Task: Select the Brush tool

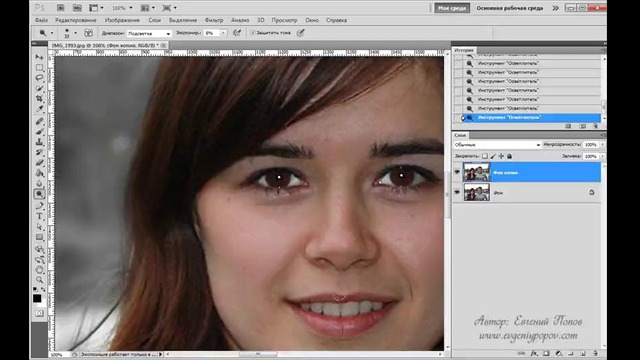Action: 39,131
